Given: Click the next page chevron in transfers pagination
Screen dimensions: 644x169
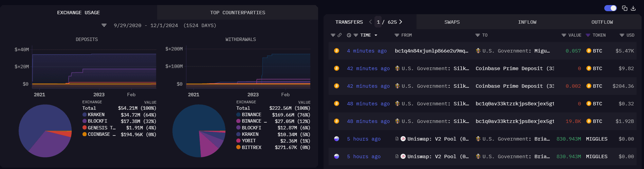Looking at the screenshot, I should [401, 22].
